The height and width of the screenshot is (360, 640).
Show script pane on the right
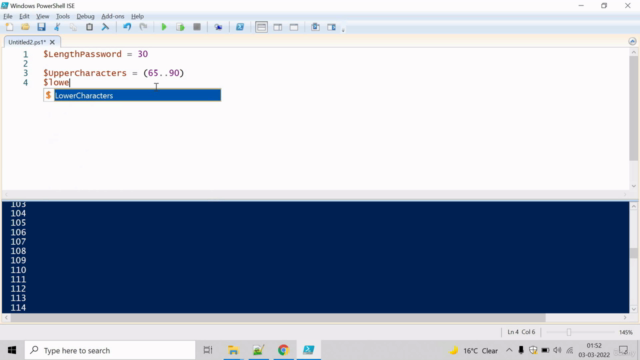click(278, 27)
